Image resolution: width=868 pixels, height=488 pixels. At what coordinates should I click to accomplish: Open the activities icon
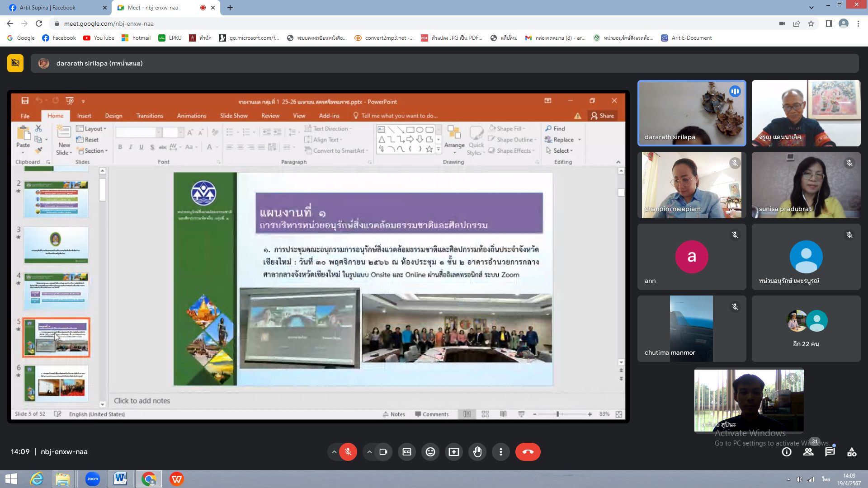[x=852, y=452]
